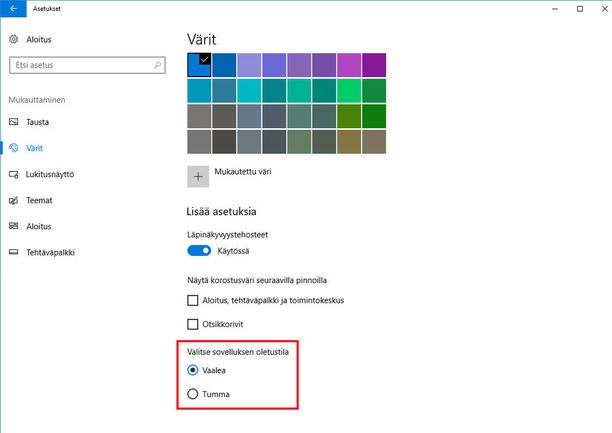Screen dimensions: 612x433
Task: Select the Värit palette icon
Action: pos(14,148)
